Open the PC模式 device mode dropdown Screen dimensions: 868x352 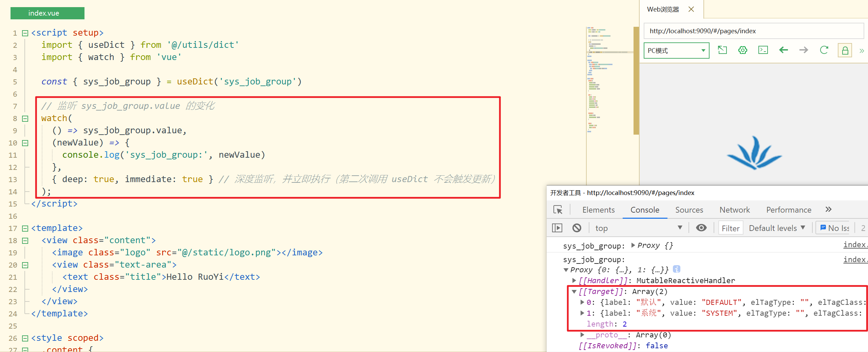coord(676,51)
